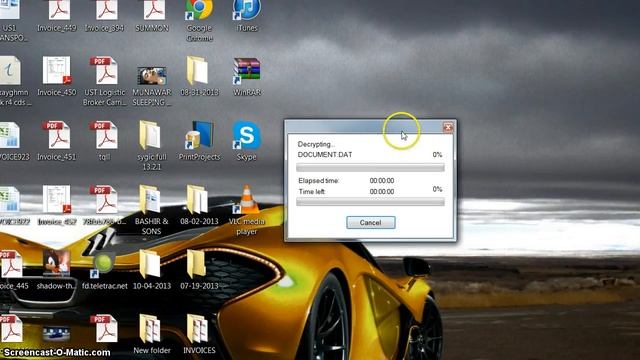
Task: Click the Decrypting... status text
Action: pos(316,144)
